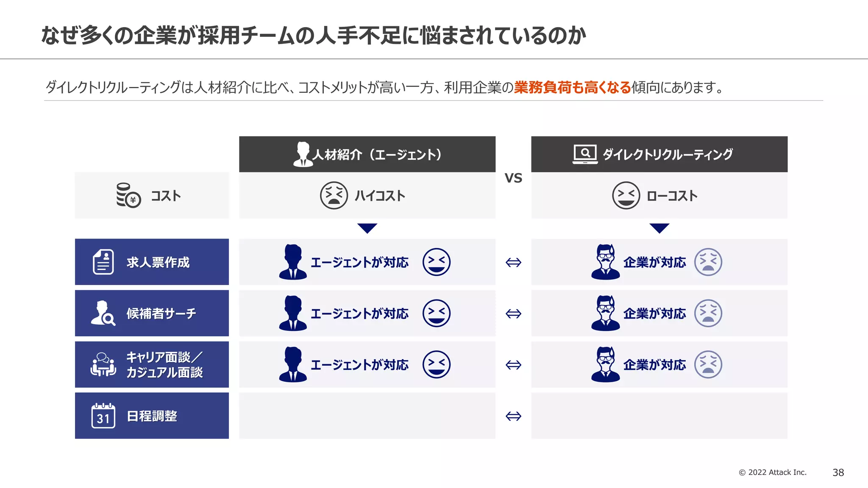868x488 pixels.
Task: Click エージェントが対応 in 求人票作成 row
Action: (360, 262)
